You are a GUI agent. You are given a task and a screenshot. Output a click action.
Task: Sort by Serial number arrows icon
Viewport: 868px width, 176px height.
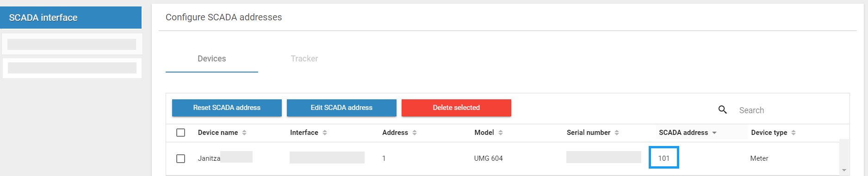coord(617,133)
